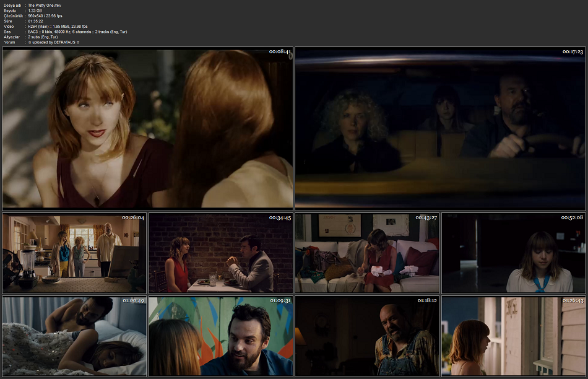Click the timestamp text 00:26:04
588x379 pixels.
pyautogui.click(x=133, y=217)
